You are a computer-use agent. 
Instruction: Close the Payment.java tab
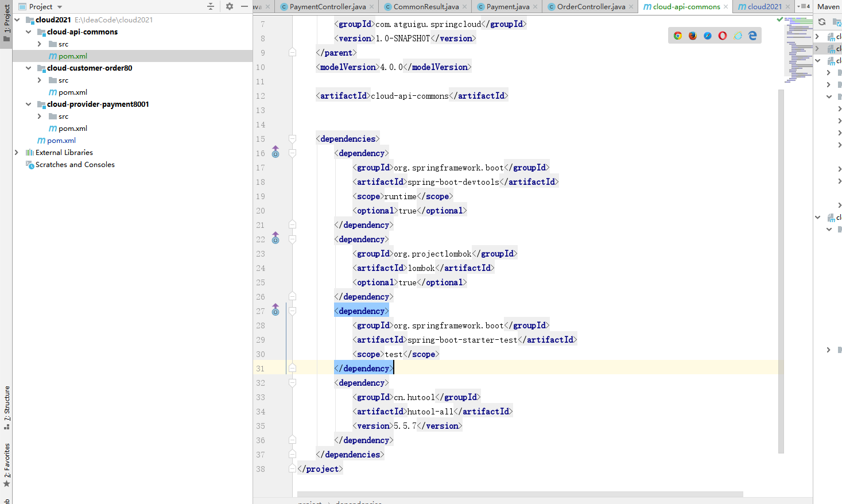(x=536, y=7)
